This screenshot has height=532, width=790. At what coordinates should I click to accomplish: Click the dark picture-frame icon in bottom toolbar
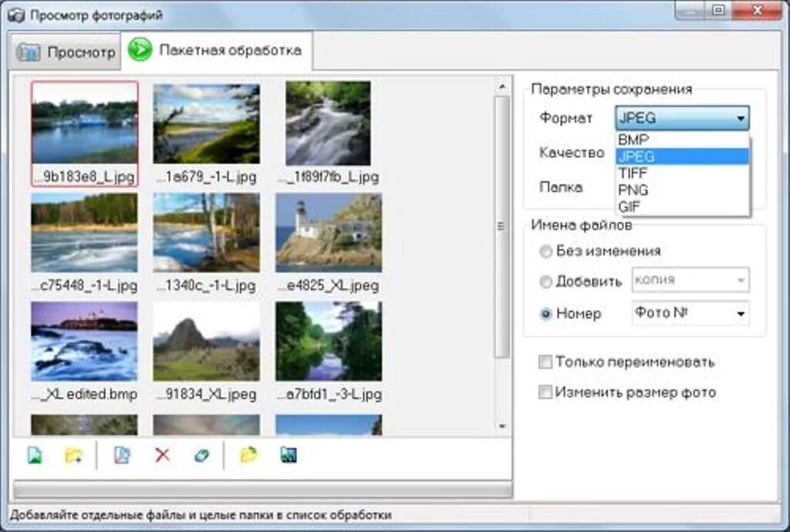click(x=289, y=456)
